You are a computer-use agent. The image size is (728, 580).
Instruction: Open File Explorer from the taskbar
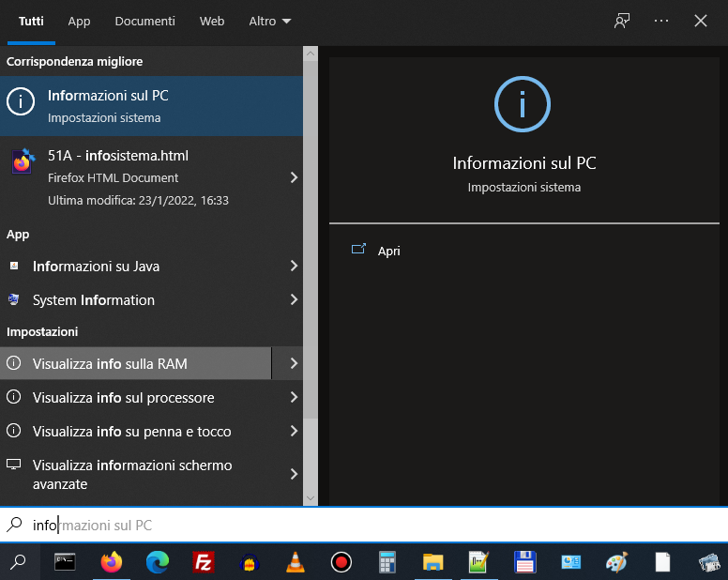point(433,562)
